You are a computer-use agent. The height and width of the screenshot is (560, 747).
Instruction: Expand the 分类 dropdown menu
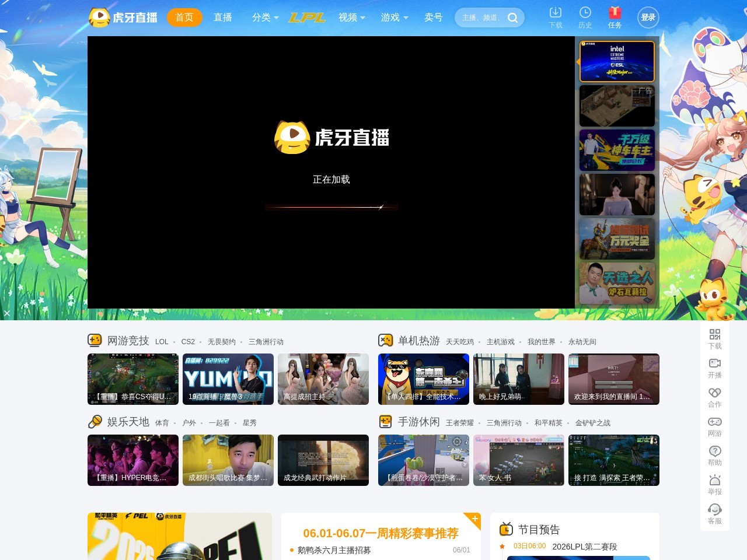point(266,17)
